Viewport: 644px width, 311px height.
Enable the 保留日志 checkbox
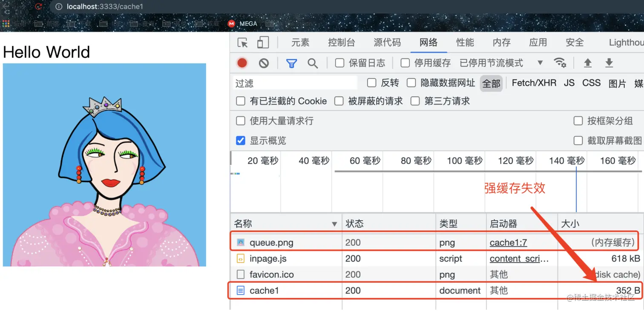(x=339, y=63)
